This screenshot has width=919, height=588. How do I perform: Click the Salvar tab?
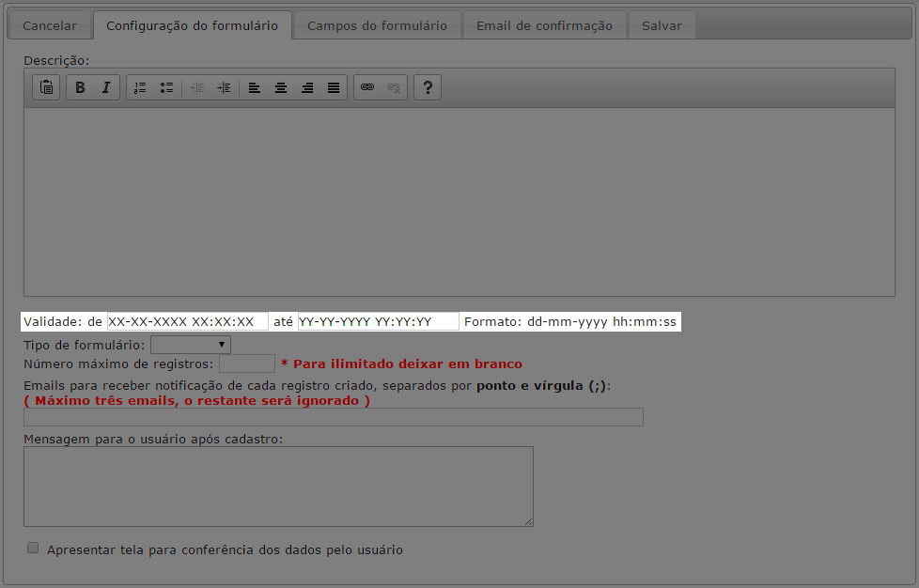click(x=662, y=25)
